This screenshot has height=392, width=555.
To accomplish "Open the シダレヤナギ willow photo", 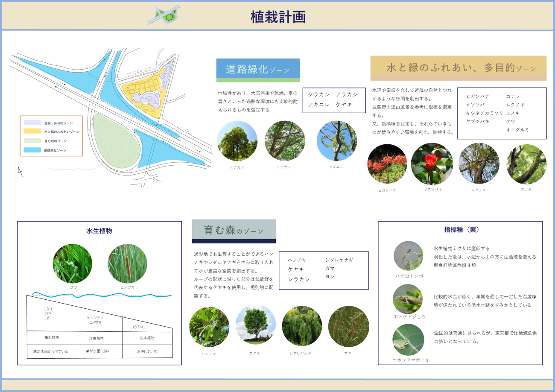I will click(x=302, y=326).
